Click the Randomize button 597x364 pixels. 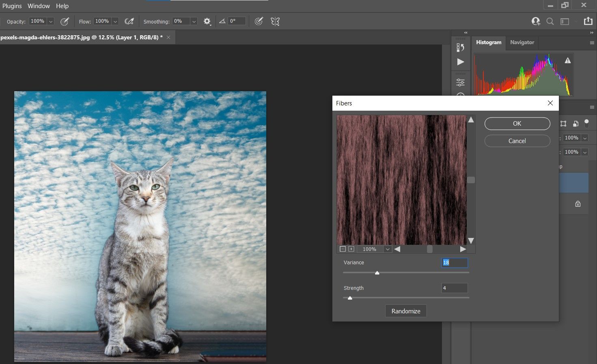click(x=406, y=311)
